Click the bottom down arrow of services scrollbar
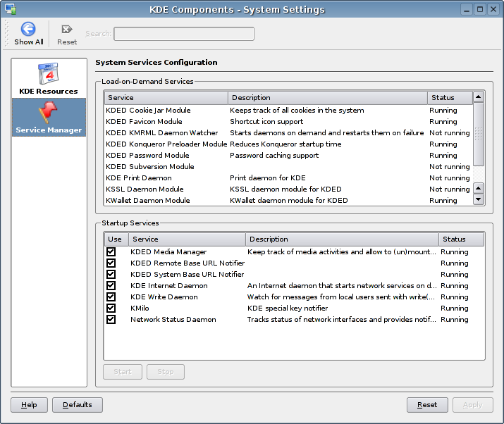The width and height of the screenshot is (504, 424). (479, 199)
